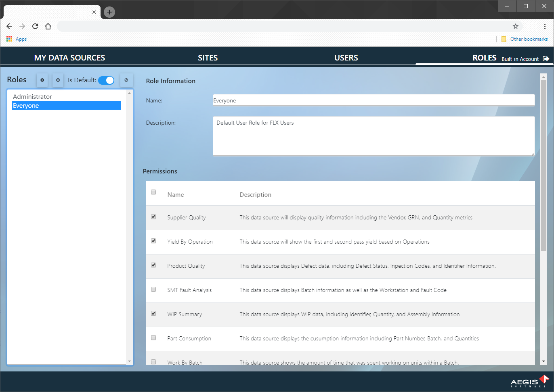Discard changes with the cancel icon
Image resolution: width=554 pixels, height=392 pixels.
tap(126, 80)
